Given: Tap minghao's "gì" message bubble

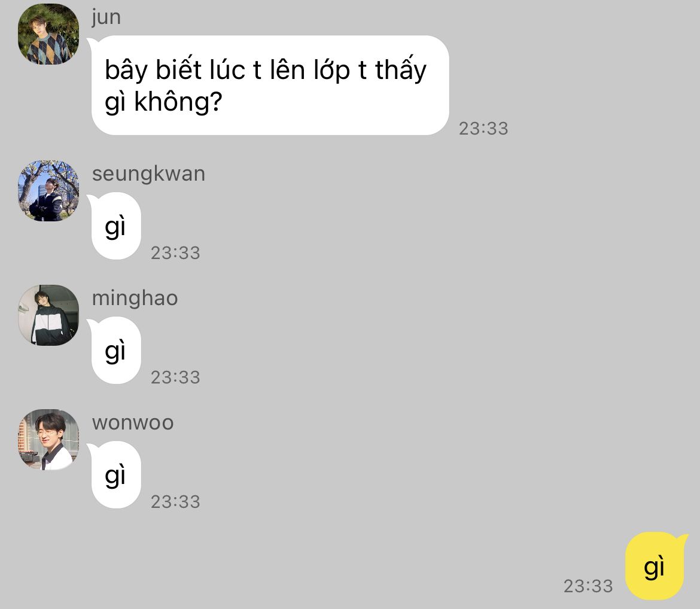Looking at the screenshot, I should coord(116,351).
